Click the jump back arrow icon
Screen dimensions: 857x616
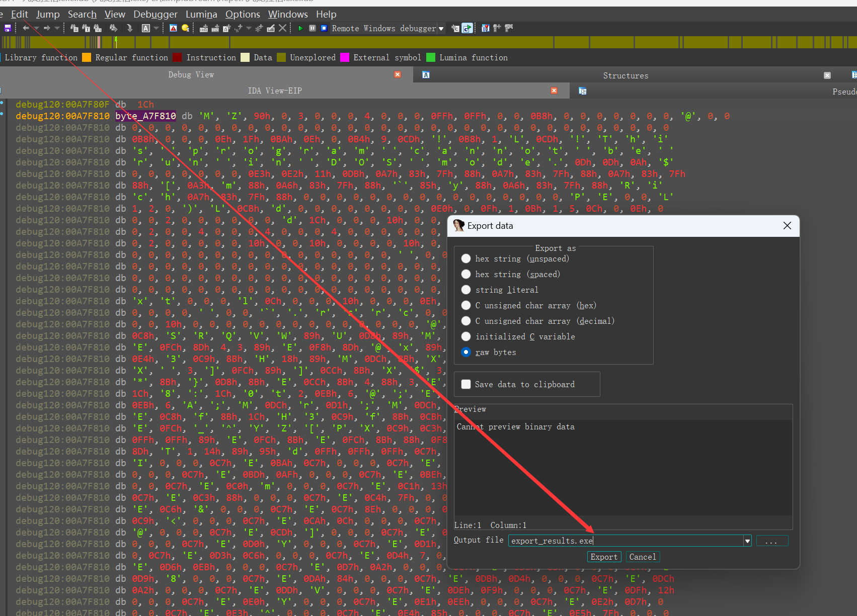26,28
